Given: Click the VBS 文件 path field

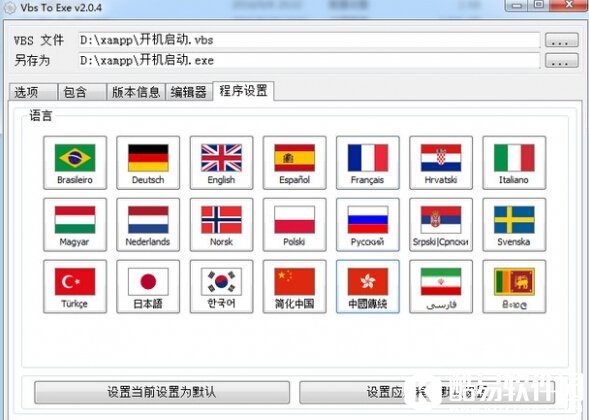Looking at the screenshot, I should tap(309, 40).
